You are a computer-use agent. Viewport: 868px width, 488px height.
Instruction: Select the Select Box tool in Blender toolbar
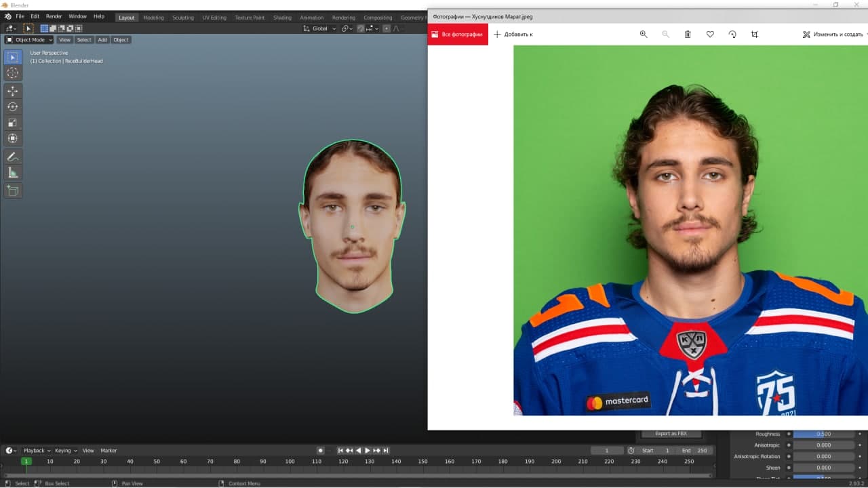(x=12, y=57)
